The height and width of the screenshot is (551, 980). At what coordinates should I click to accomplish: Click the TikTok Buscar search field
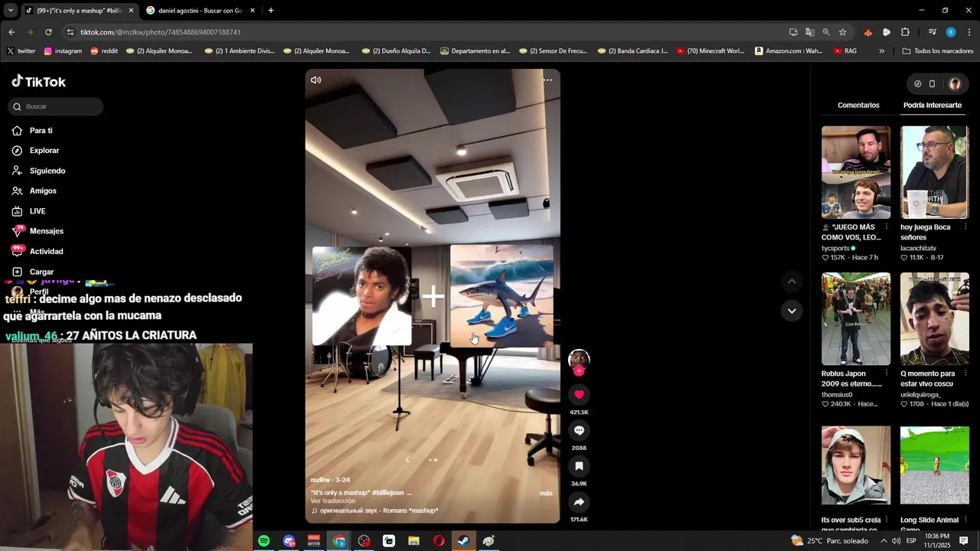coord(56,106)
